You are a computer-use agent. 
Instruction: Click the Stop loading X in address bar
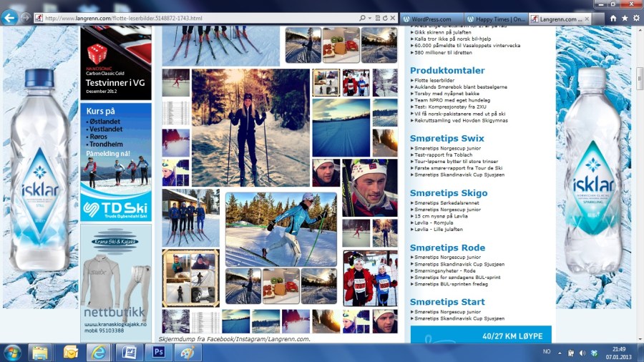point(393,18)
